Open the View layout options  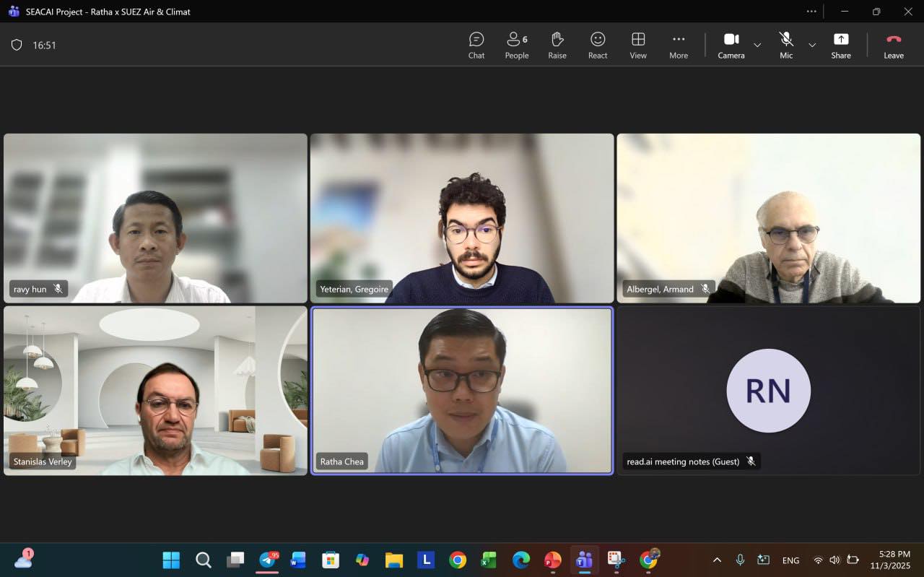coord(637,45)
